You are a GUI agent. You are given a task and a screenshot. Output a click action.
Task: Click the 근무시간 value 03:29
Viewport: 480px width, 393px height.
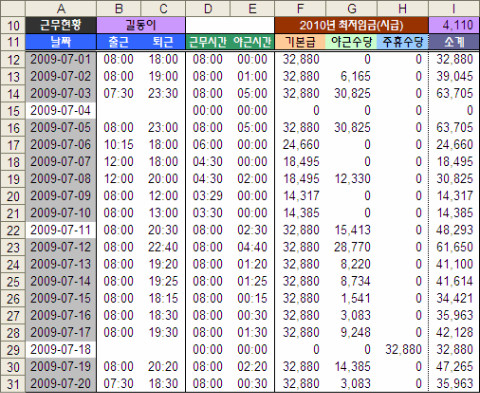pyautogui.click(x=208, y=196)
